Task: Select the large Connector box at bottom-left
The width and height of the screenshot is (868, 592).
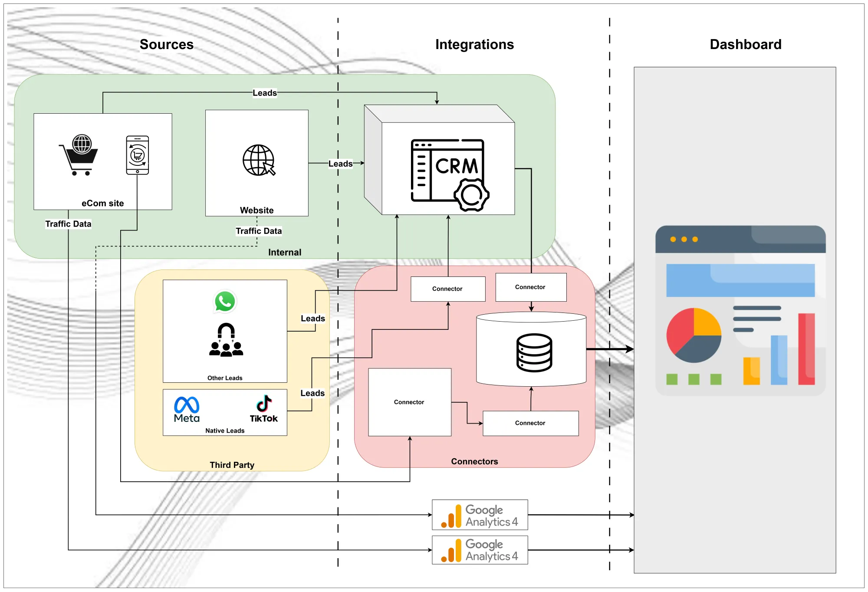Action: [x=409, y=402]
